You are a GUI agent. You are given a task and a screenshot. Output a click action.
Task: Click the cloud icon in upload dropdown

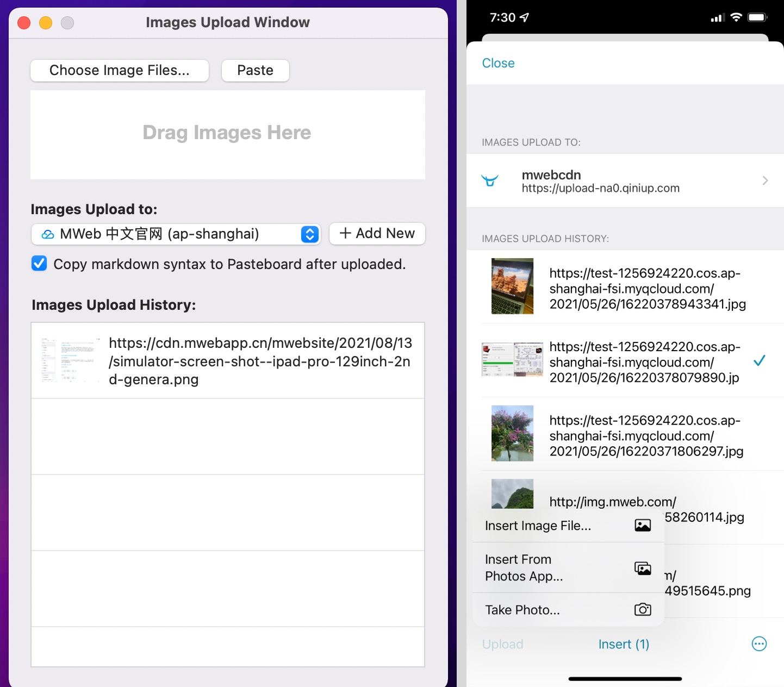click(48, 234)
